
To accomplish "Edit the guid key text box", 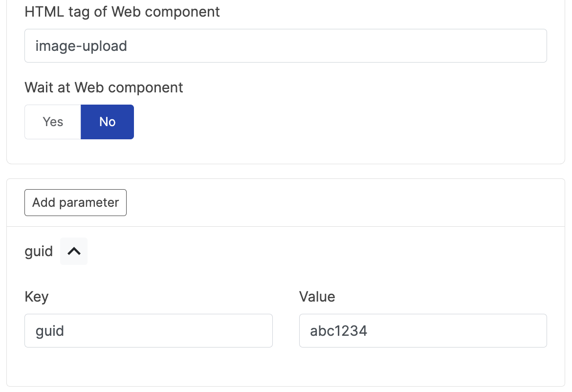I will click(149, 331).
